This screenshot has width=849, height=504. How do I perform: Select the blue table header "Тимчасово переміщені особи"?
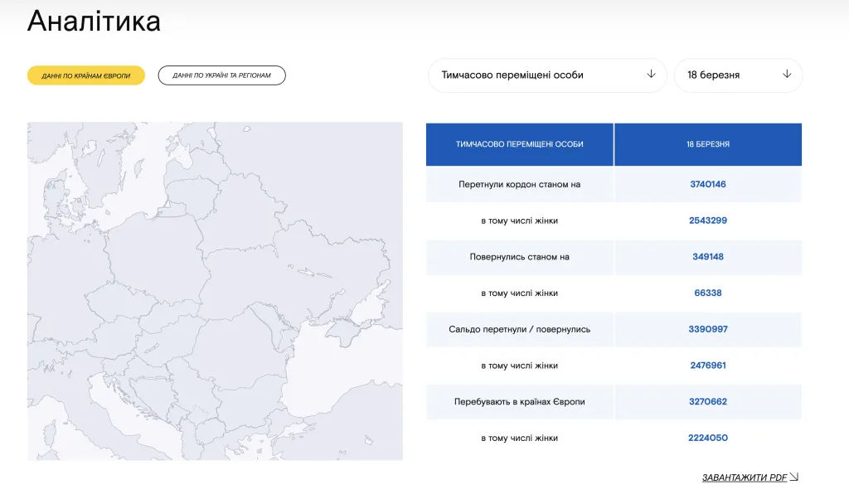point(519,144)
